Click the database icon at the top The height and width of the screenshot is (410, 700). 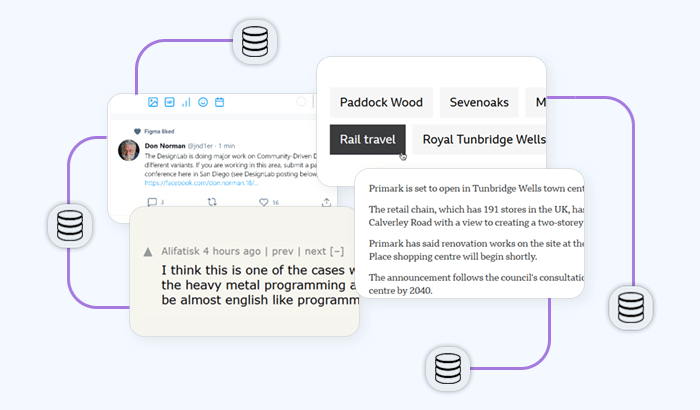click(255, 42)
